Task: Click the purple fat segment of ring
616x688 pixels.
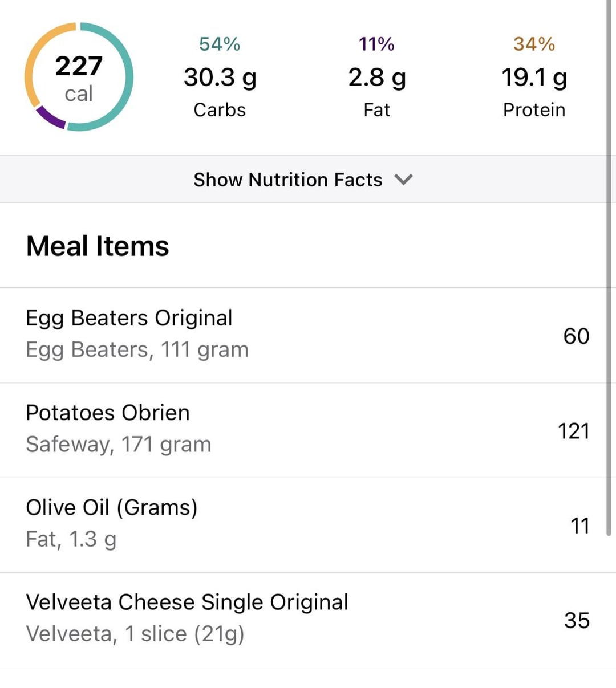Action: pos(50,118)
